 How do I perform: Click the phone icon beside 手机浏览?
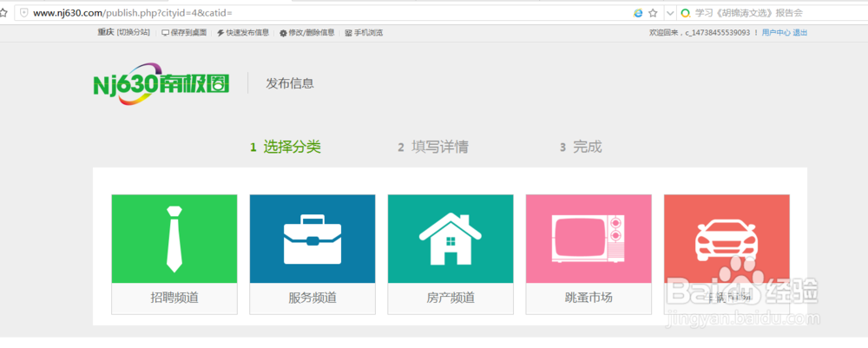coord(348,33)
